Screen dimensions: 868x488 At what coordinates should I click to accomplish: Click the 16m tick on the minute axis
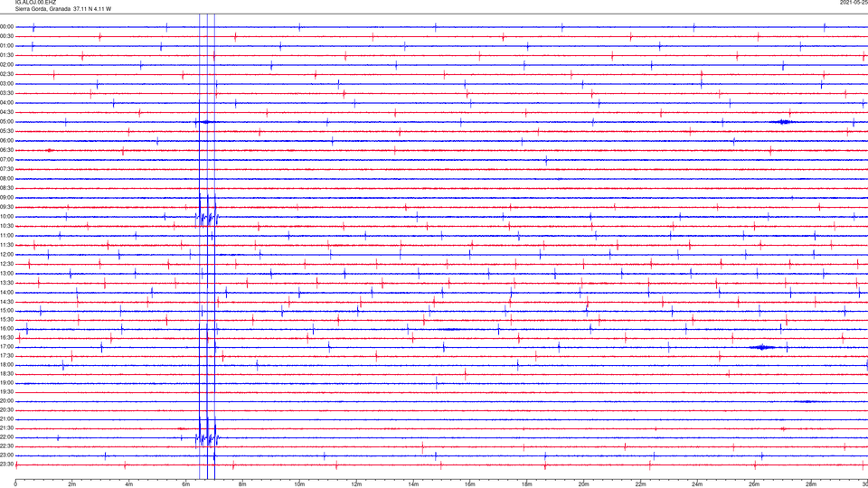point(470,484)
